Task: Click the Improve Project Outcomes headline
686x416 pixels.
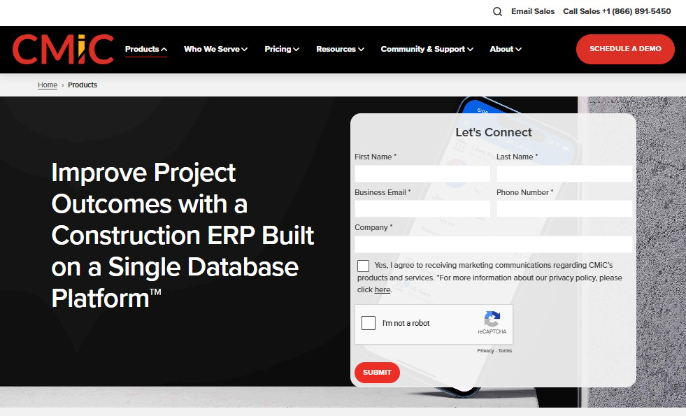Action: [182, 235]
